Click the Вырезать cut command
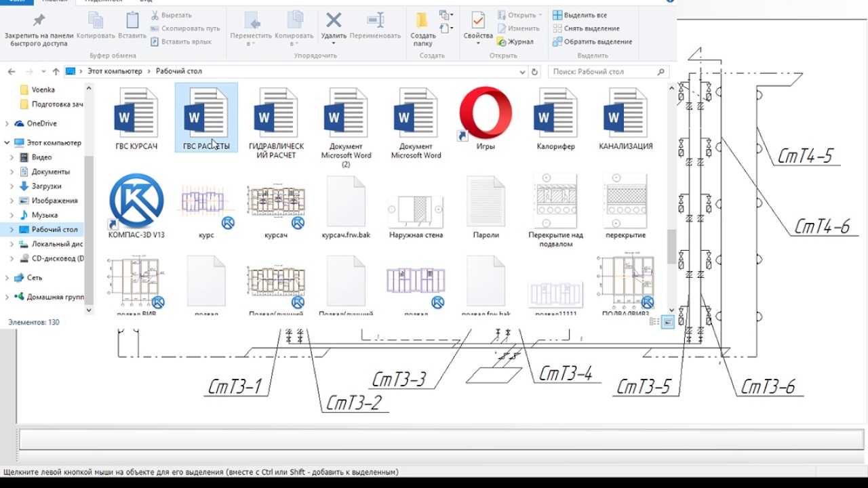The image size is (868, 488). click(171, 15)
